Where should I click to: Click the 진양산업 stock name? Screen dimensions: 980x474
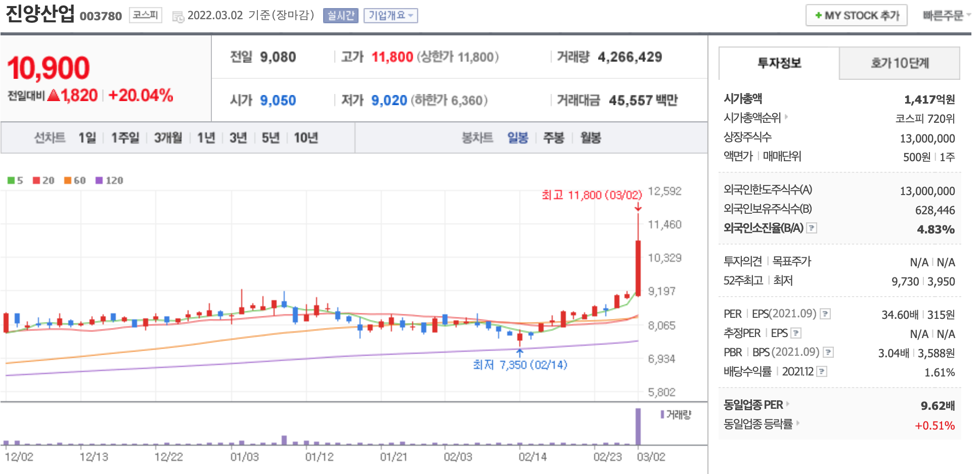40,14
